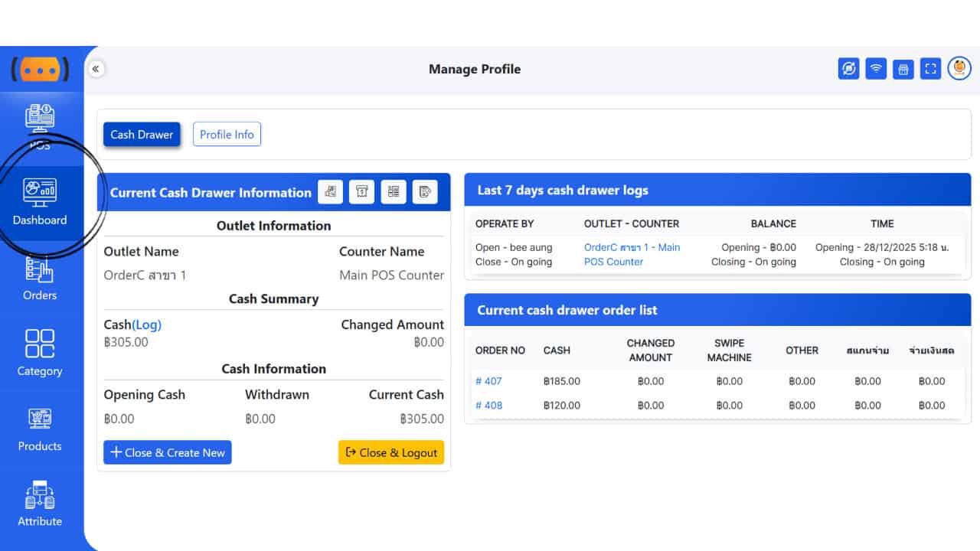Open the cash Log link
This screenshot has width=980, height=551.
147,324
